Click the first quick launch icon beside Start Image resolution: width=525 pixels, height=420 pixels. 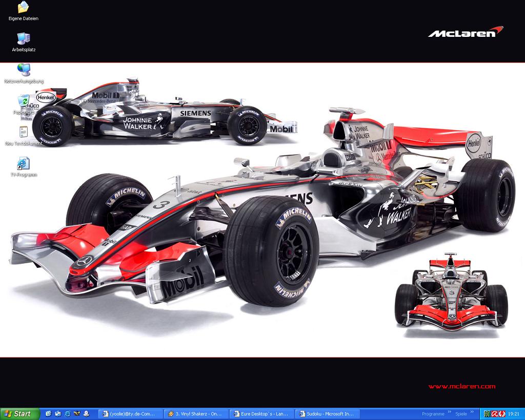[x=48, y=414]
